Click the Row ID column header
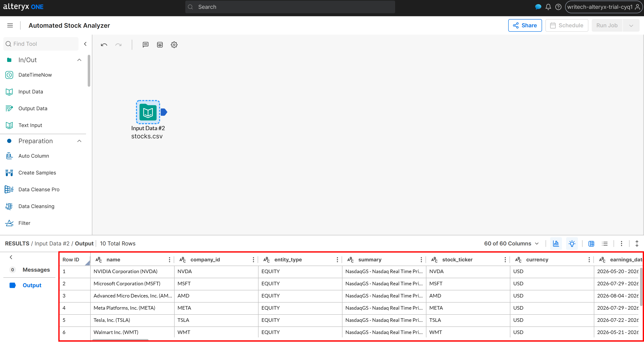Screen dimensions: 644x342 coord(75,260)
